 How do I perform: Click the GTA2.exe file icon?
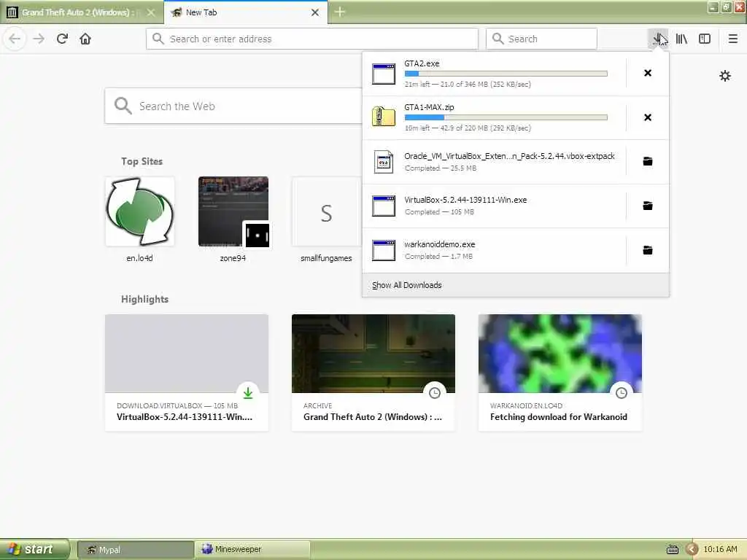[x=384, y=74]
